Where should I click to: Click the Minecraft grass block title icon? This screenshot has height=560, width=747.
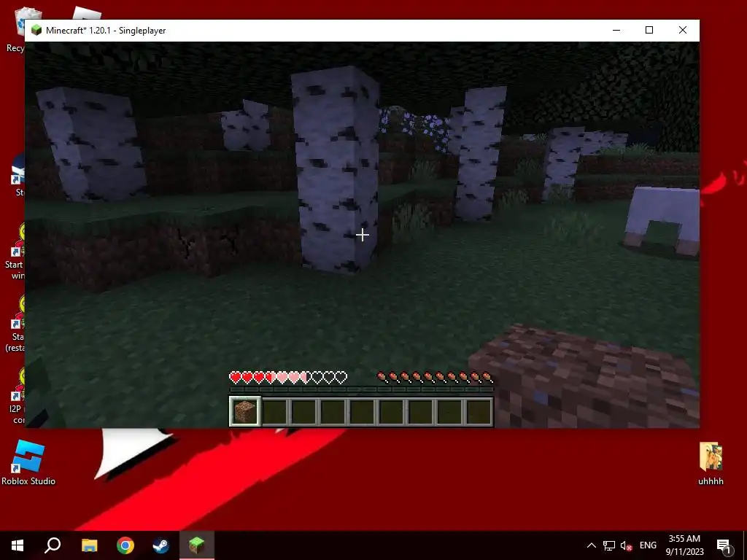tap(36, 31)
